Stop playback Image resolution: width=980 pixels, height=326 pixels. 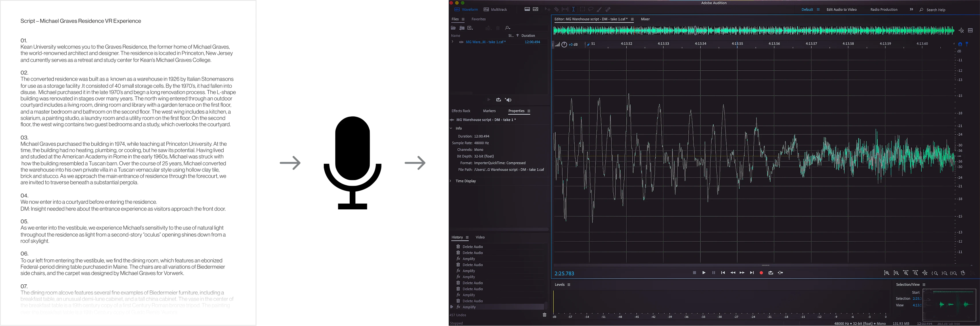[x=694, y=273]
